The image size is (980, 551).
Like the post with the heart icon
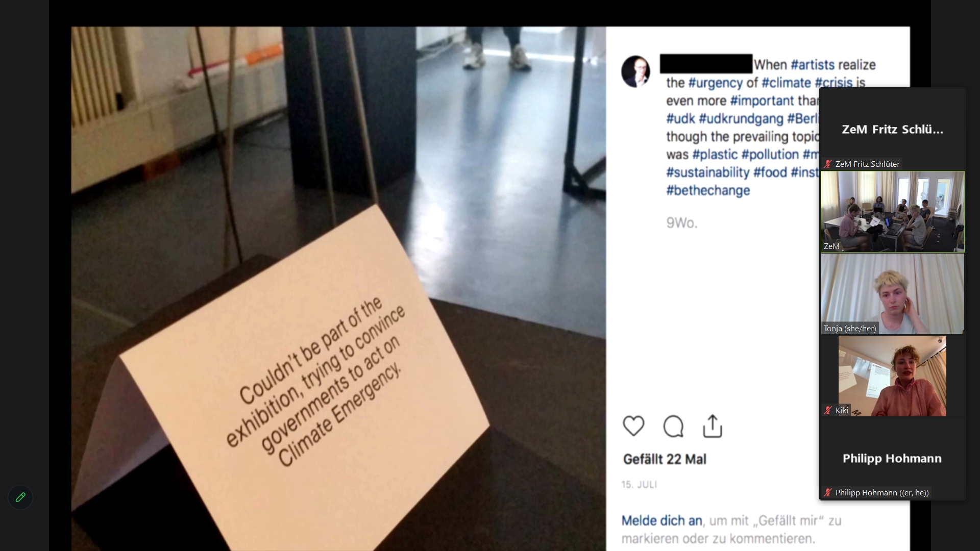pos(633,426)
